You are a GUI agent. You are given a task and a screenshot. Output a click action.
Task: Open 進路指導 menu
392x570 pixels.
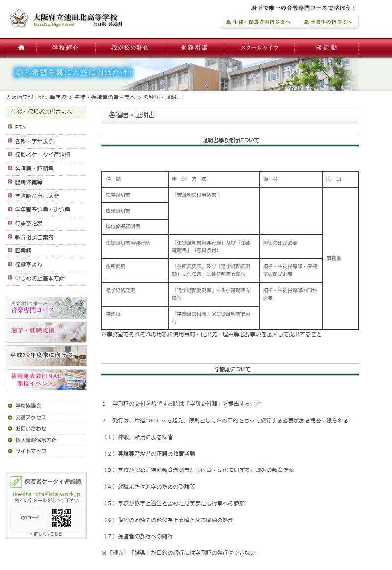(x=195, y=48)
